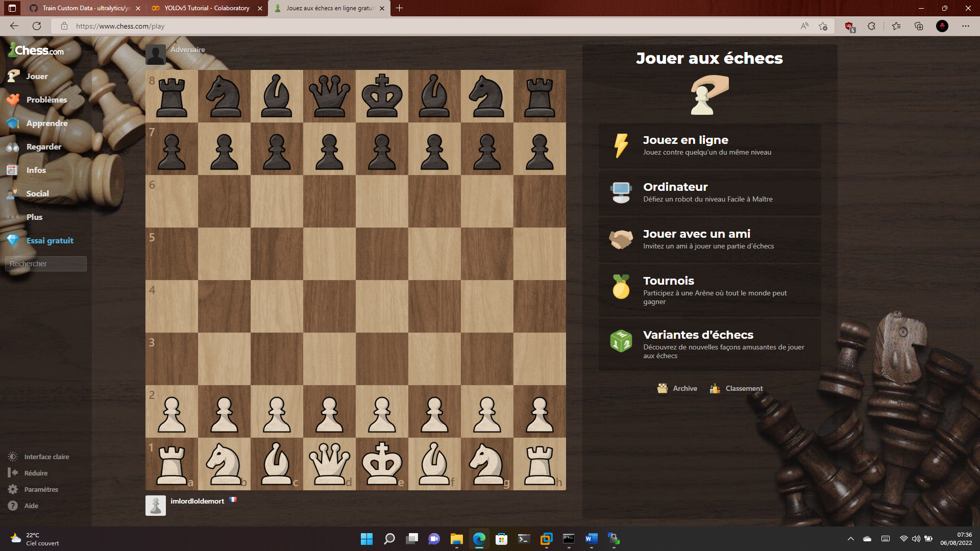Open the Social sidebar item
980x551 pixels.
(x=37, y=193)
